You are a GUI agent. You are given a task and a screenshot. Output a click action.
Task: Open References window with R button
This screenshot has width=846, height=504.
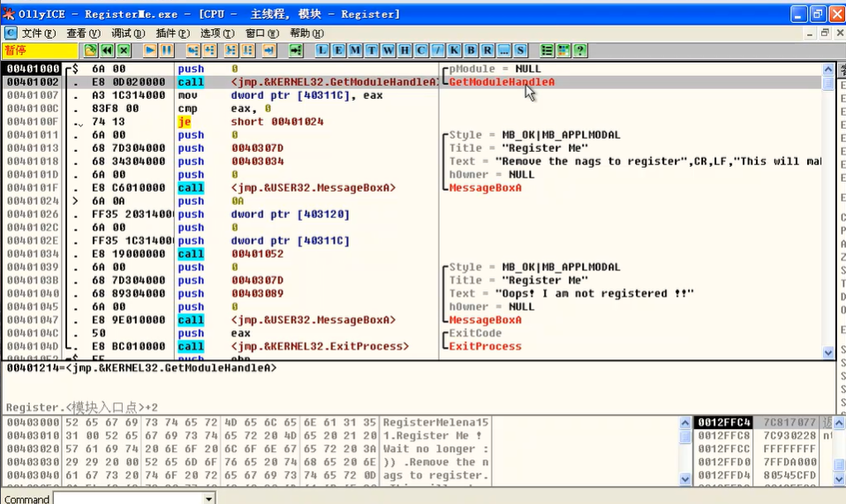coord(487,50)
